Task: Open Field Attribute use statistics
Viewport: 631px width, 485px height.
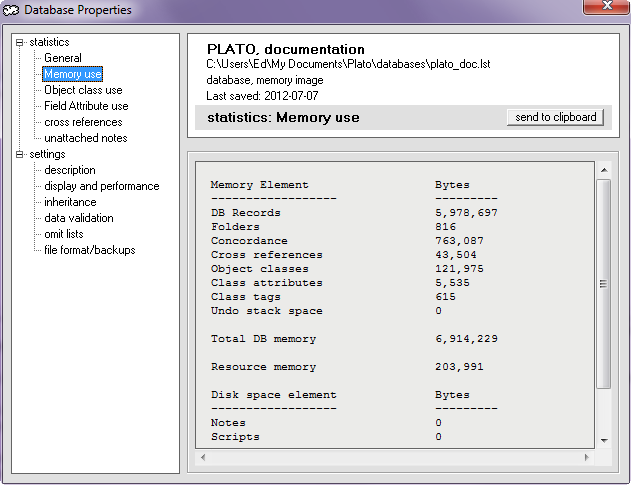Action: tap(86, 106)
